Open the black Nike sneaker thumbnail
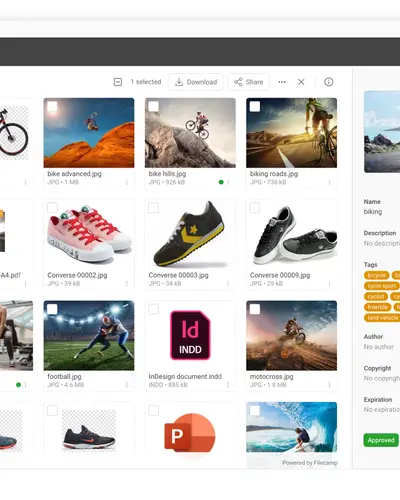This screenshot has height=500, width=400. 89,431
